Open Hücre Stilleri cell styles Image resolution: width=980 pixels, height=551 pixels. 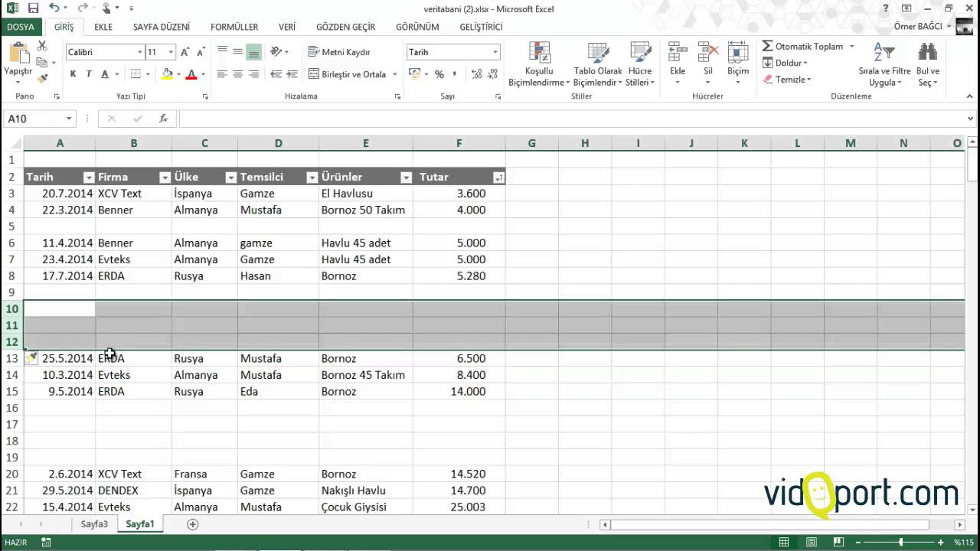pyautogui.click(x=640, y=64)
